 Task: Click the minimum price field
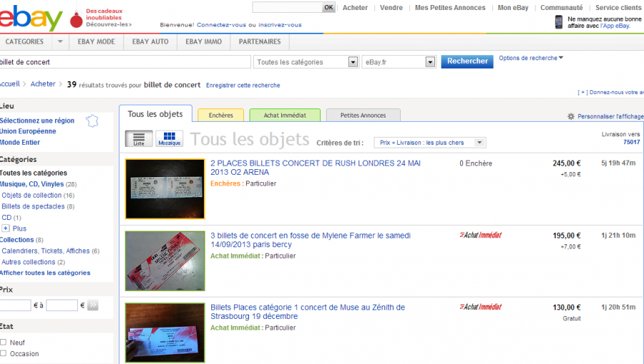(15, 305)
